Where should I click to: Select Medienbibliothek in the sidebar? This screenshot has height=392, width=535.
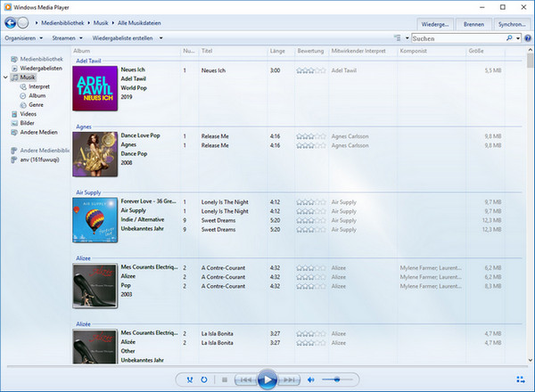point(37,59)
